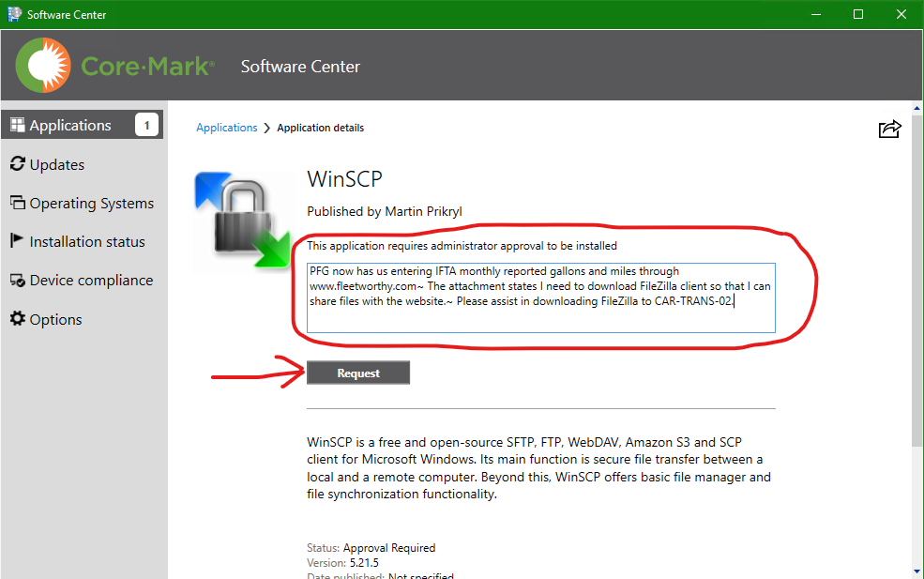Click the vertical scrollbar thumb
Viewport: 924px width, 579px height.
coord(916,280)
